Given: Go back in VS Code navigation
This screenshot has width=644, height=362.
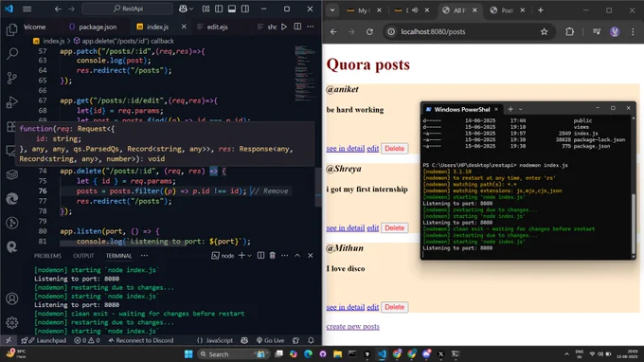Looking at the screenshot, I should [x=58, y=9].
